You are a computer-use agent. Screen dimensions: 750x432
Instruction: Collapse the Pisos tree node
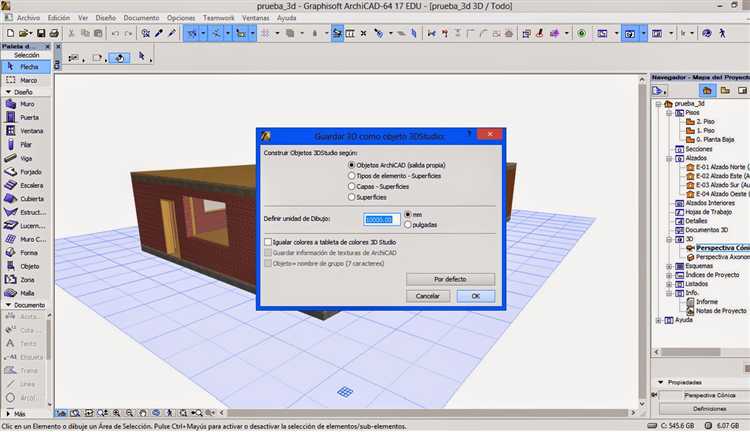(x=669, y=113)
